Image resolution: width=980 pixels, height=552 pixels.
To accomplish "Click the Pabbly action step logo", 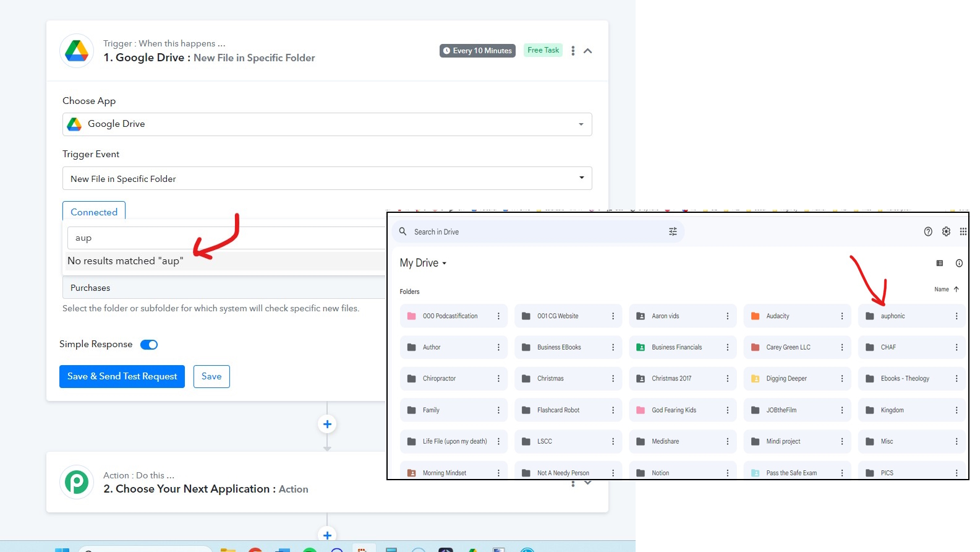I will tap(77, 482).
